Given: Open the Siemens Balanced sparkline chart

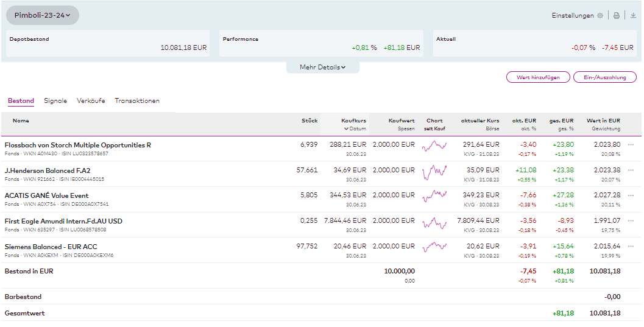Looking at the screenshot, I should pos(434,247).
